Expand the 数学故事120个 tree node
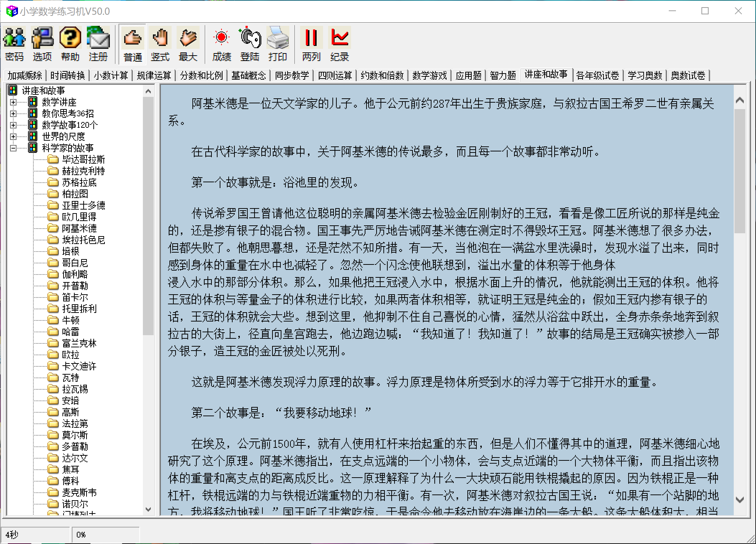 click(x=13, y=125)
